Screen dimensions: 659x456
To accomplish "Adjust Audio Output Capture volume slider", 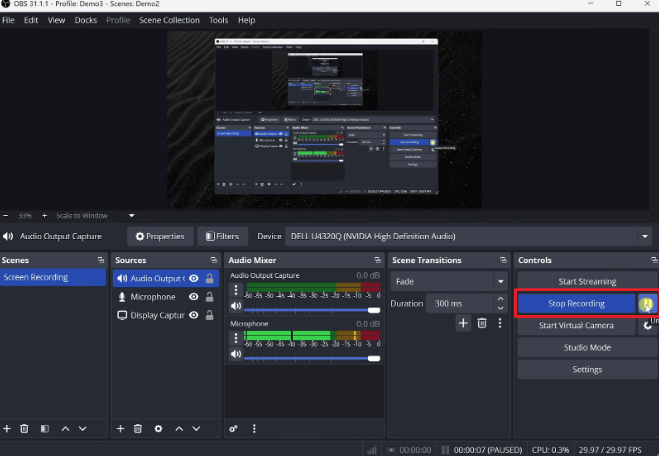I will point(312,310).
